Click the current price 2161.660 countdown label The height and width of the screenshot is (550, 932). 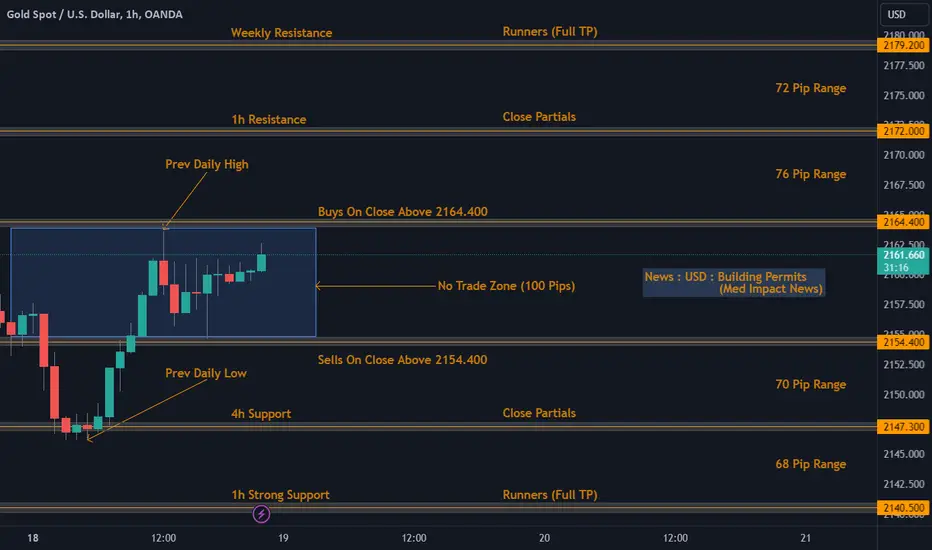pos(903,261)
